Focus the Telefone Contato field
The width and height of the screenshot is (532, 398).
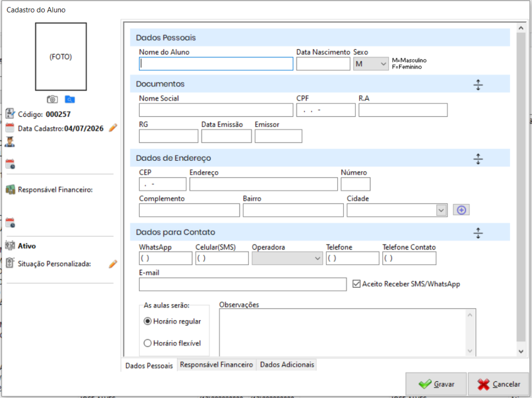[409, 258]
